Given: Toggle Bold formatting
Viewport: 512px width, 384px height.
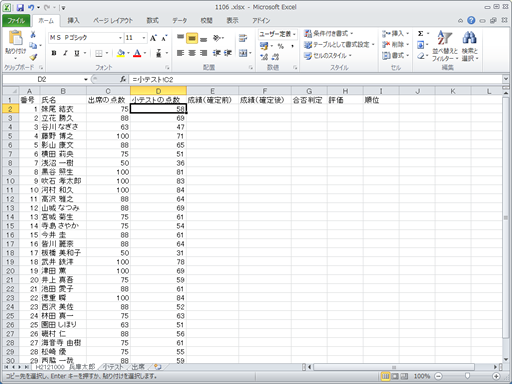Looking at the screenshot, I should 54,53.
